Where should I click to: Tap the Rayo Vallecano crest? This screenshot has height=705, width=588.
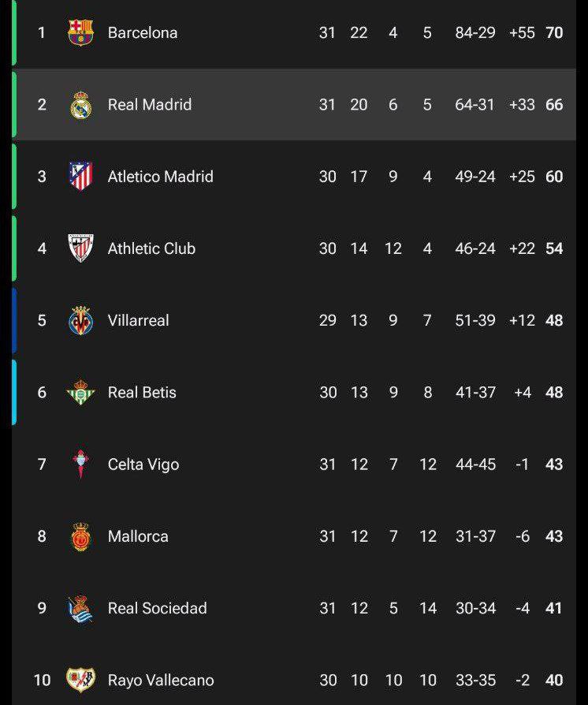click(x=81, y=680)
